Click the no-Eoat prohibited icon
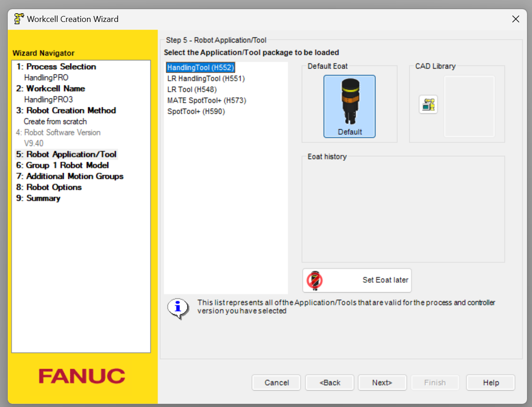The width and height of the screenshot is (532, 407). [x=315, y=280]
